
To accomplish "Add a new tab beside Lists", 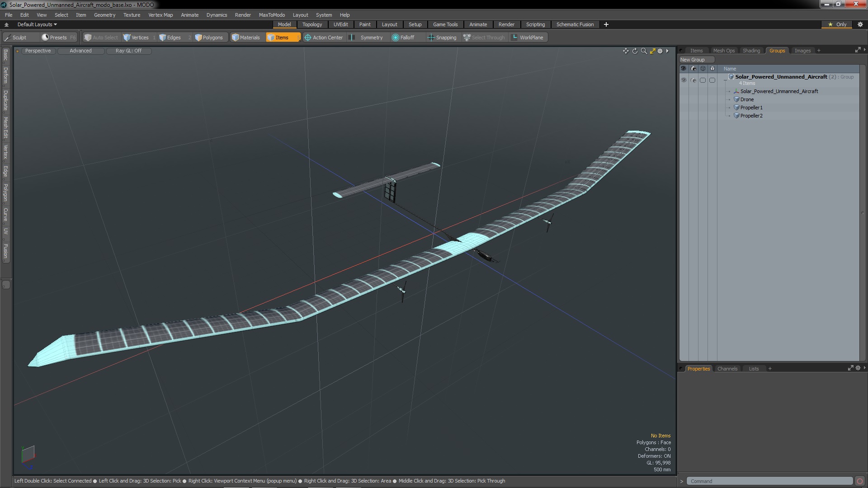I will coord(770,369).
